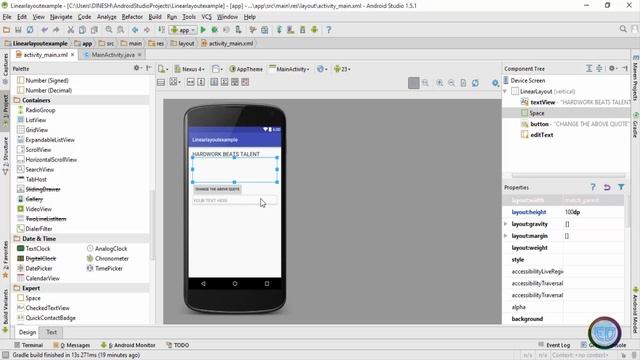Image resolution: width=640 pixels, height=360 pixels.
Task: Click the res breadcrumb folder
Action: coord(156,43)
